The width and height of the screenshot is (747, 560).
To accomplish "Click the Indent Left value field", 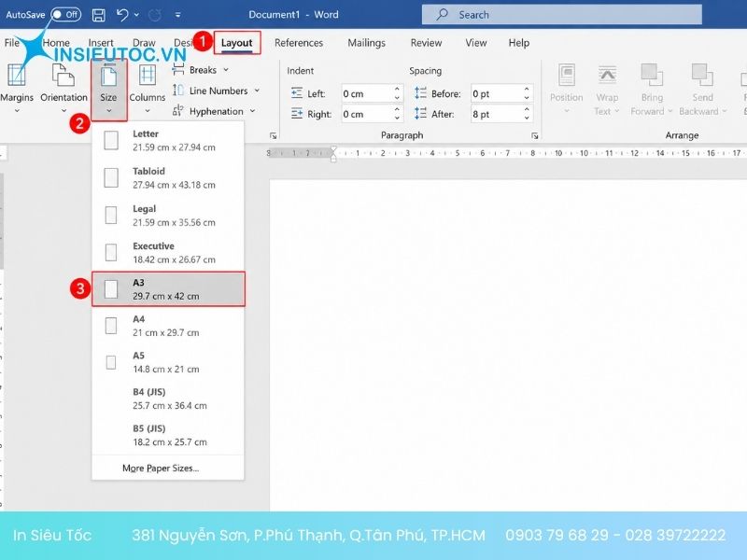I will pos(367,94).
